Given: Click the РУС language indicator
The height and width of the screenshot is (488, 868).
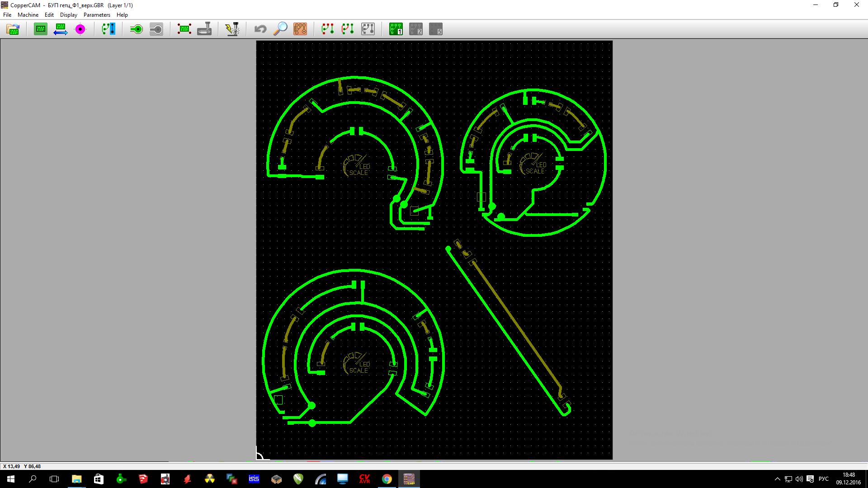Looking at the screenshot, I should click(824, 479).
